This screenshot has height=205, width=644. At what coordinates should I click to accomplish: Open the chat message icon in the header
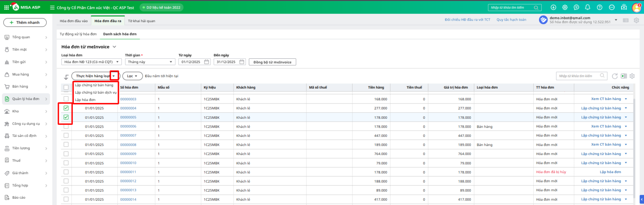tap(576, 7)
